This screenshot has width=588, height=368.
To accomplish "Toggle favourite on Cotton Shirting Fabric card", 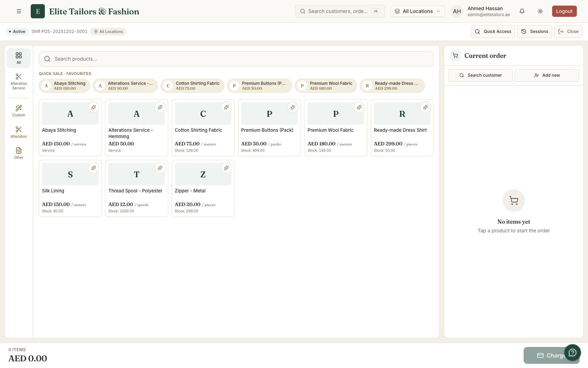I will [226, 107].
